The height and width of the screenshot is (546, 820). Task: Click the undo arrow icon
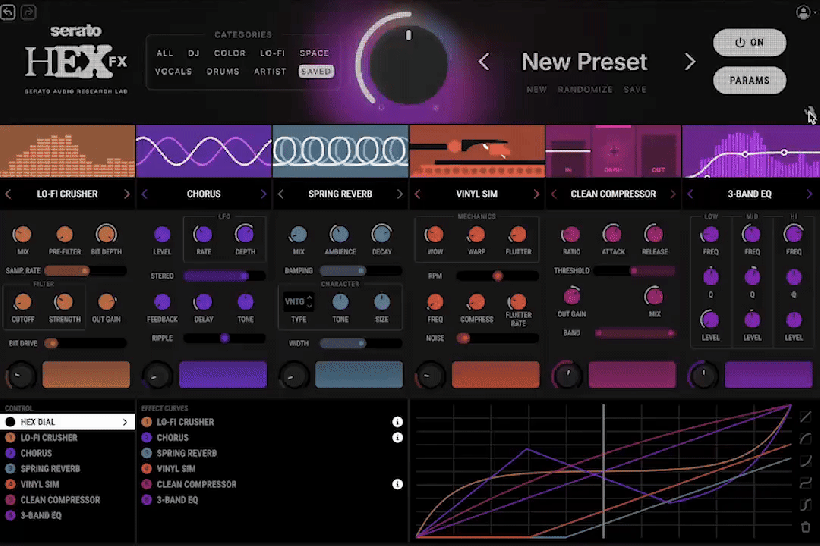tap(8, 12)
